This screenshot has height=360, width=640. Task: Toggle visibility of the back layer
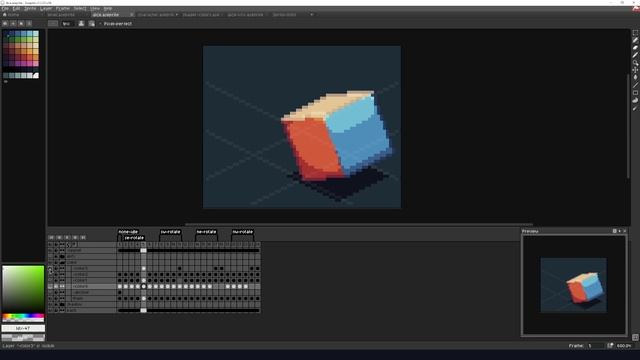coord(50,310)
